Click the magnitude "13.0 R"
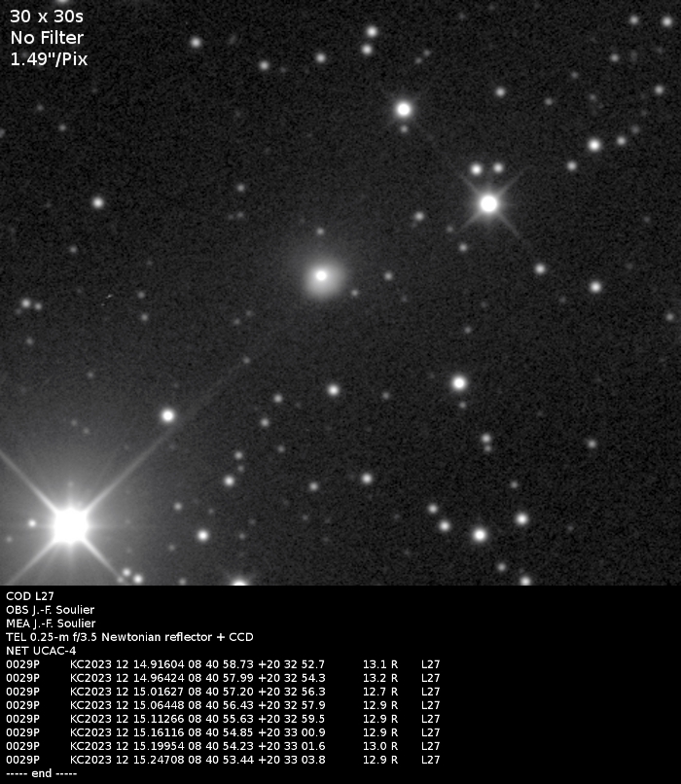The image size is (681, 784). [x=380, y=745]
